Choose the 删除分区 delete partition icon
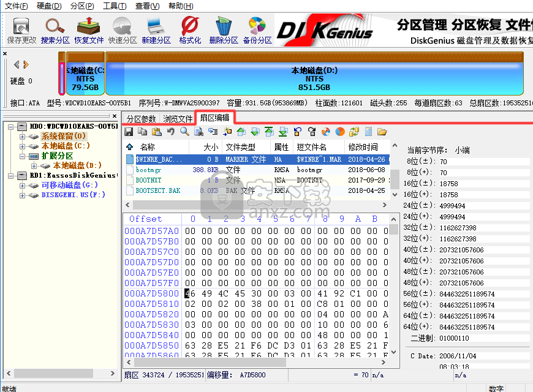533x392 pixels. click(x=224, y=31)
